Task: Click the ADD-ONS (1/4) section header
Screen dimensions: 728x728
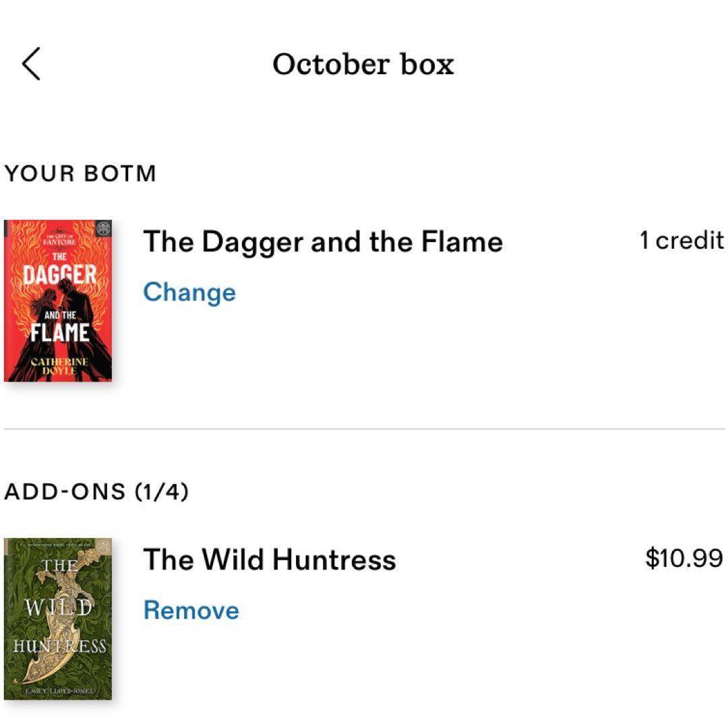Action: (x=96, y=491)
